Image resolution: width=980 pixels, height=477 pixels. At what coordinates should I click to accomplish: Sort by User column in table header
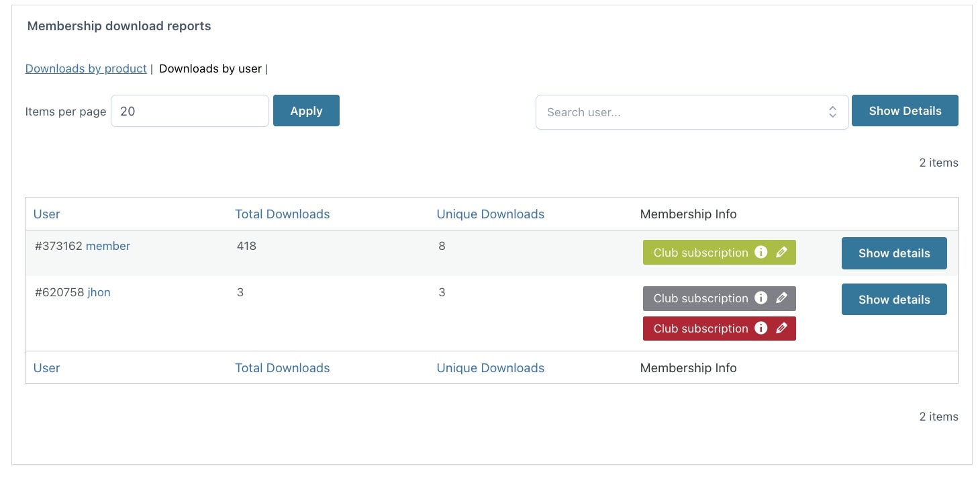46,214
